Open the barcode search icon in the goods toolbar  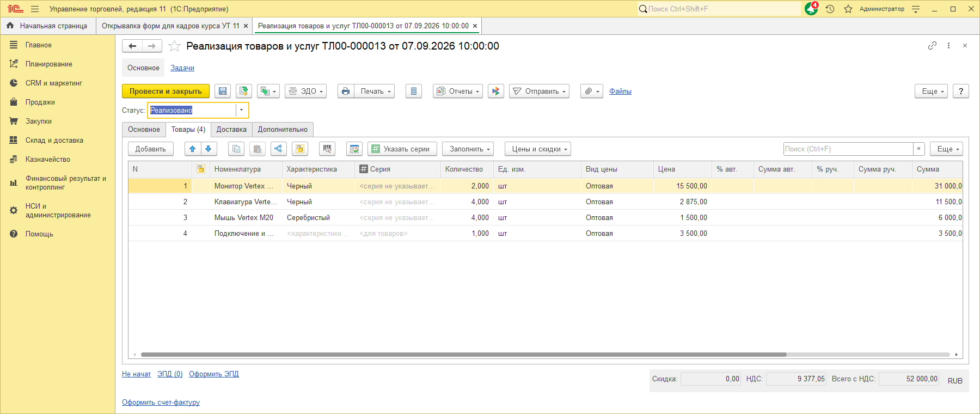(x=327, y=149)
